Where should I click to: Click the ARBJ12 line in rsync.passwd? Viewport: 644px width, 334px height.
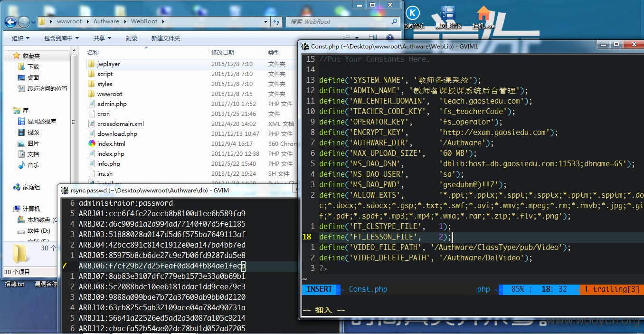pyautogui.click(x=162, y=329)
